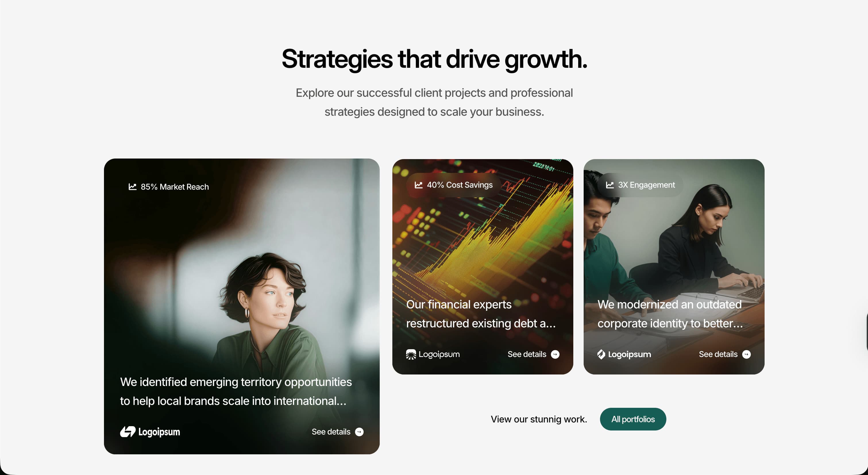Screen dimensions: 868x475
Task: Click the chart icon beside 85% Market Reach
Action: [132, 187]
